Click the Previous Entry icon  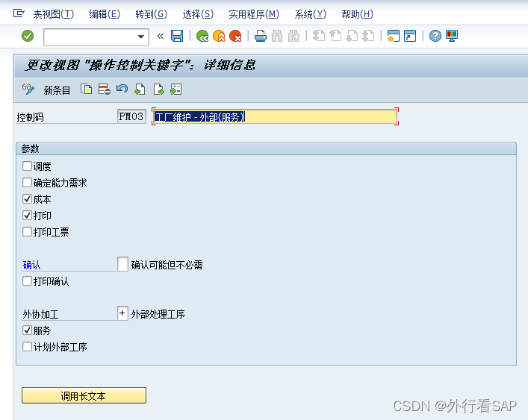point(140,90)
